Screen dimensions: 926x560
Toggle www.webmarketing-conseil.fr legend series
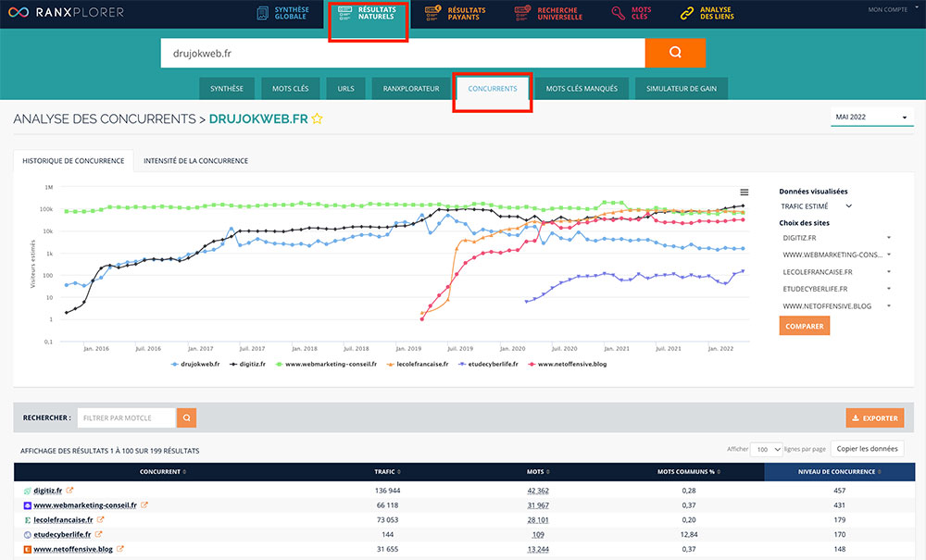pyautogui.click(x=326, y=364)
